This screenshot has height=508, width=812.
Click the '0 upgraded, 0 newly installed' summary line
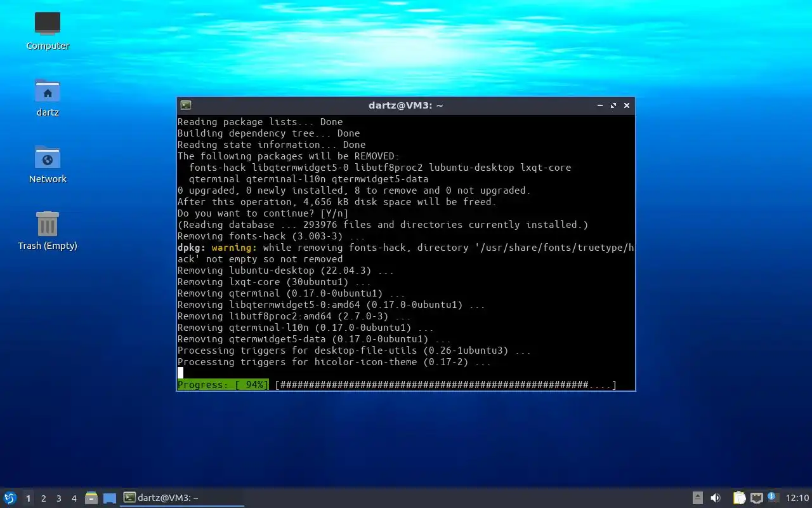[354, 190]
